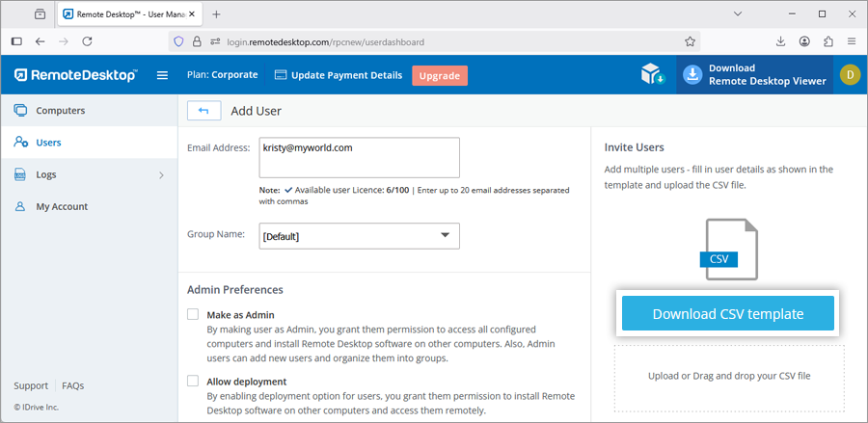Click the orange Upgrade button
The image size is (868, 423).
pos(439,76)
